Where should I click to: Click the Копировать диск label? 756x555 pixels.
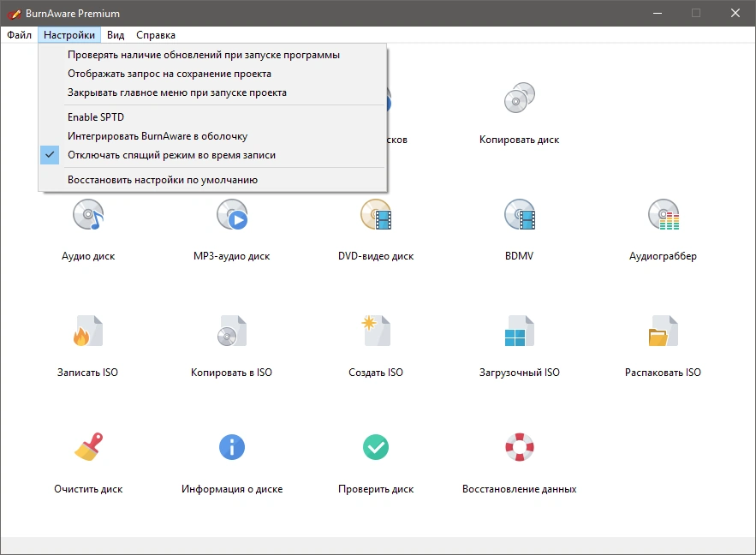pyautogui.click(x=519, y=140)
